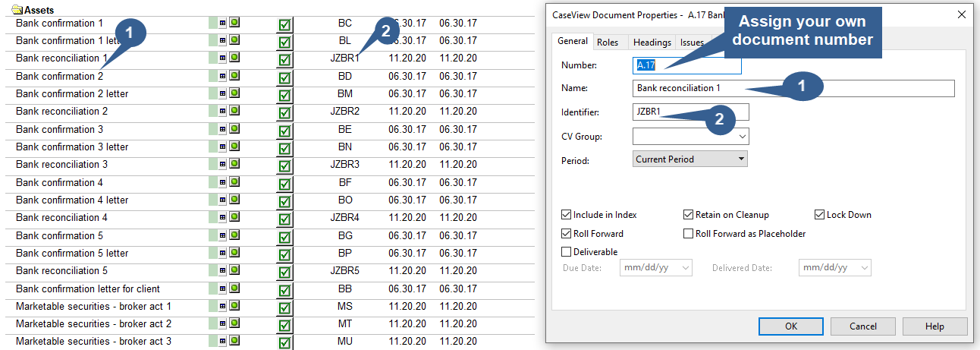Click the document icon for Bank confirmation 4
980x350 pixels.
click(x=223, y=182)
